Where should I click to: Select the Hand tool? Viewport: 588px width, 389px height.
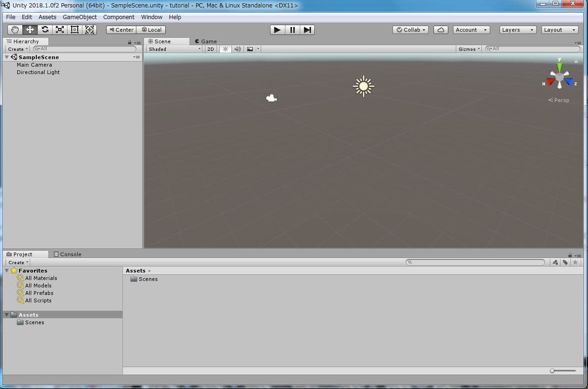[x=15, y=30]
